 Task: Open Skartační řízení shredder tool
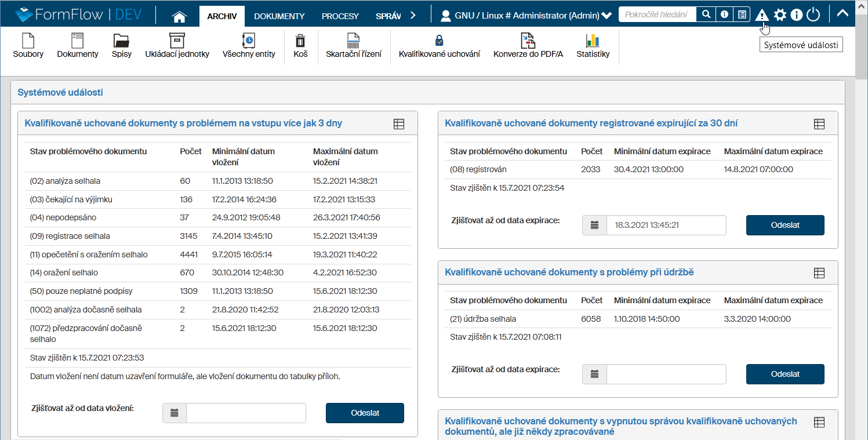353,46
